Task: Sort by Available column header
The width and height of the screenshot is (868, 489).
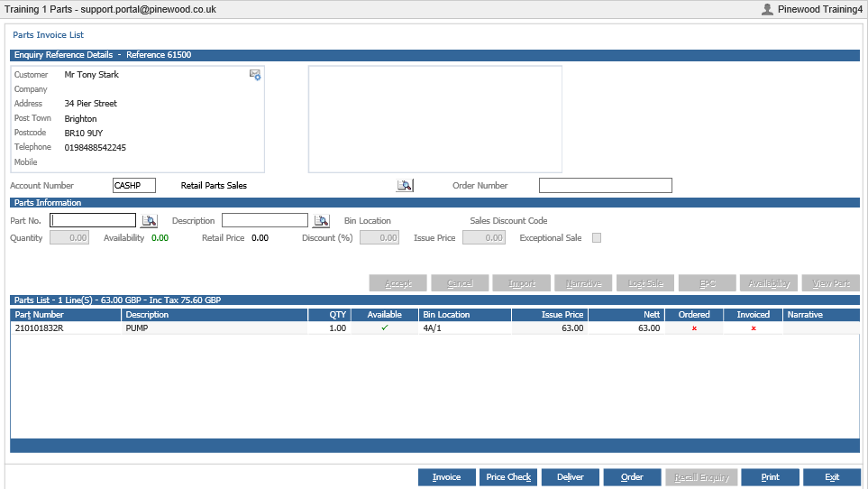Action: coord(385,315)
